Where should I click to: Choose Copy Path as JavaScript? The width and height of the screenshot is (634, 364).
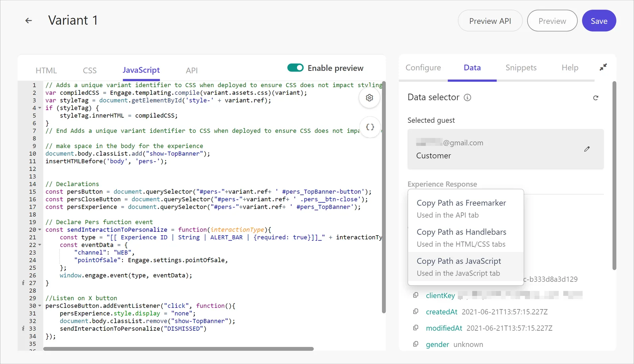(x=466, y=267)
